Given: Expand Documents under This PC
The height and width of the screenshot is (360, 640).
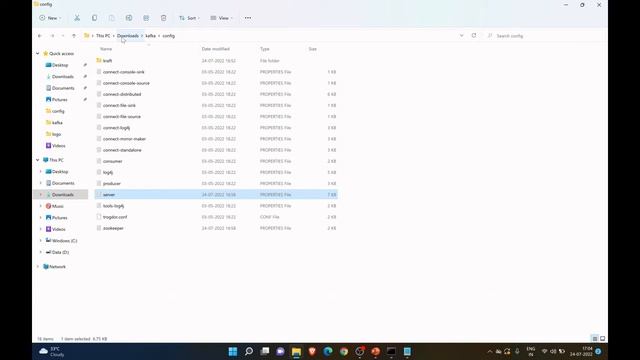Looking at the screenshot, I should pos(40,183).
